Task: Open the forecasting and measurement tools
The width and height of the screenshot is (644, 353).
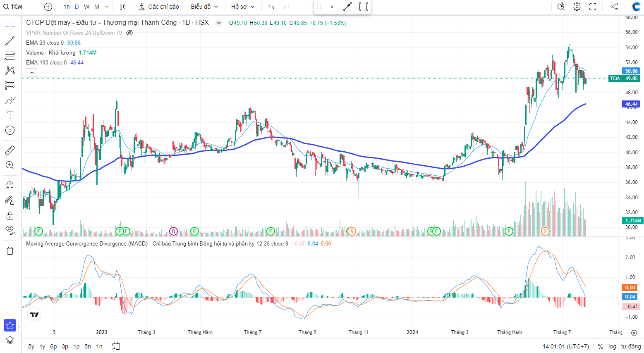Action: [x=10, y=86]
